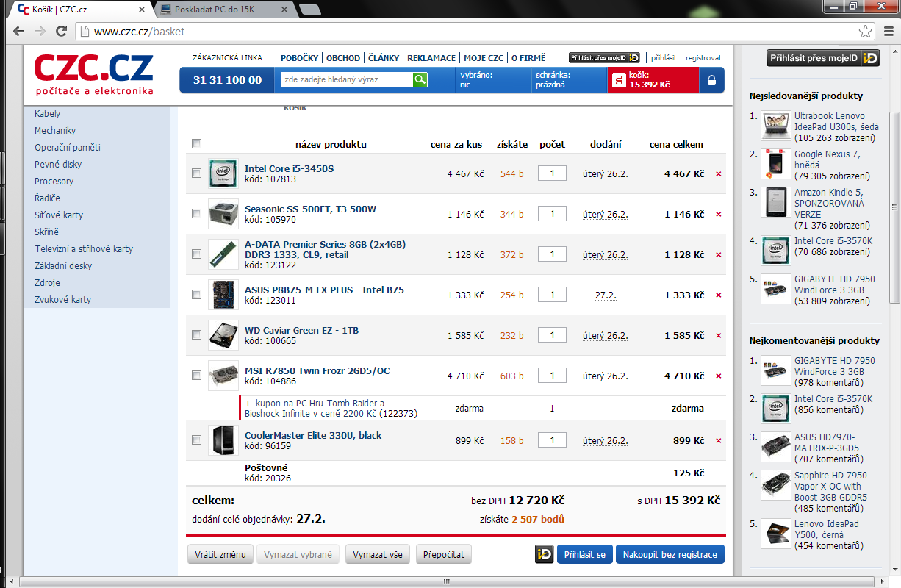This screenshot has height=588, width=901.
Task: Remove MSI R7850 Twin Frozr with X
Action: (x=718, y=376)
